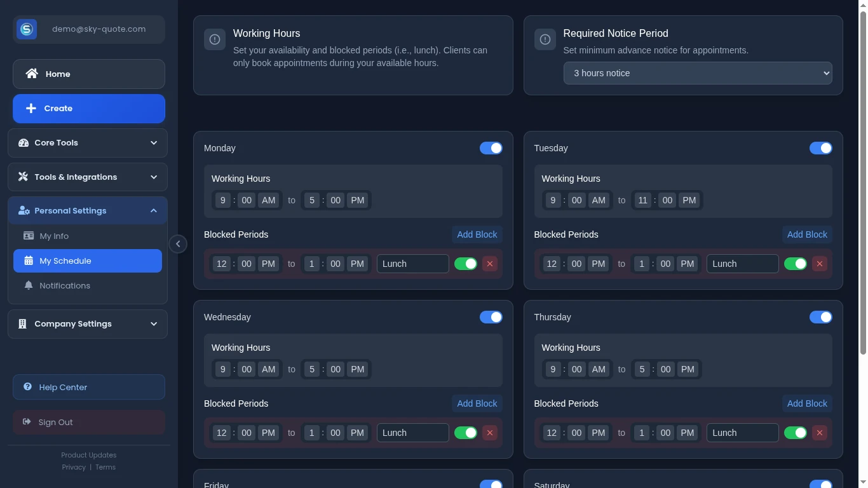This screenshot has height=488, width=868.
Task: Expand the Company Settings section
Action: pos(88,324)
